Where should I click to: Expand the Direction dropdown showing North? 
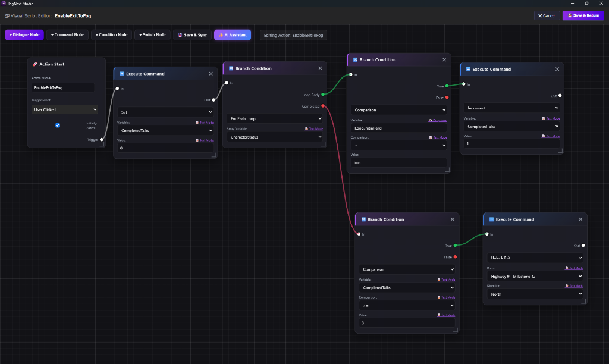535,294
